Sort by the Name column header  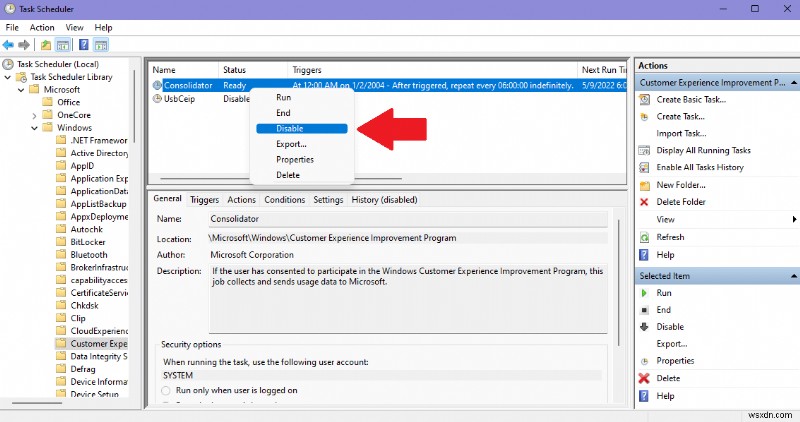(184, 70)
